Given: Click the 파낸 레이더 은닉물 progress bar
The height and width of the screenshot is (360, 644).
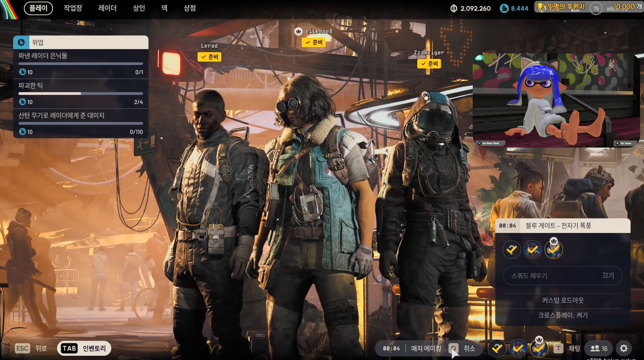Looking at the screenshot, I should (81, 64).
